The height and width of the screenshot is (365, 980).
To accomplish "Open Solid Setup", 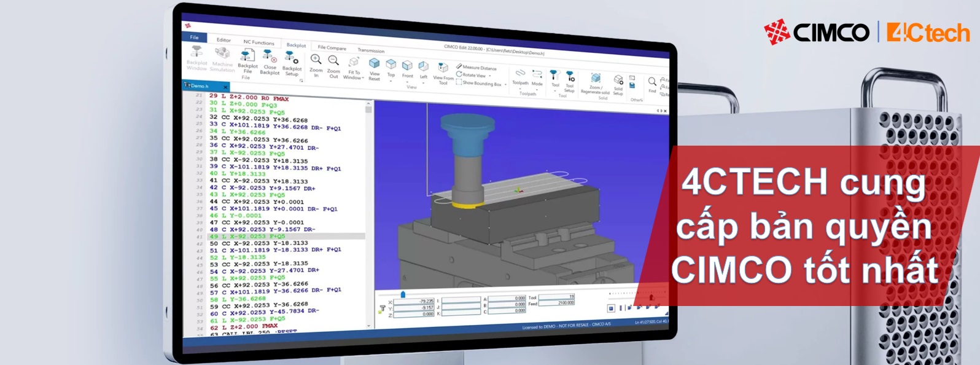I will click(618, 82).
